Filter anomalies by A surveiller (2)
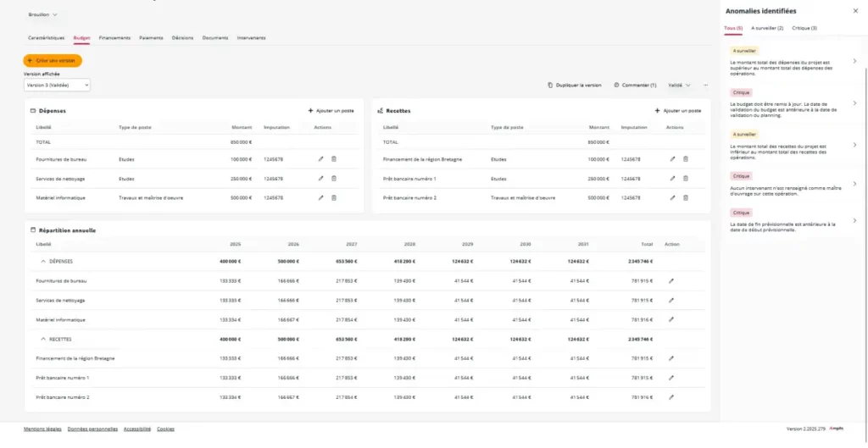This screenshot has width=868, height=448. coord(767,28)
